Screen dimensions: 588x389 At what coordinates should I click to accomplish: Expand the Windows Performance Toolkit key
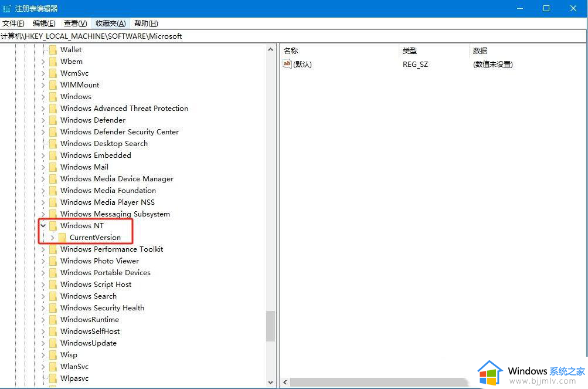click(43, 249)
